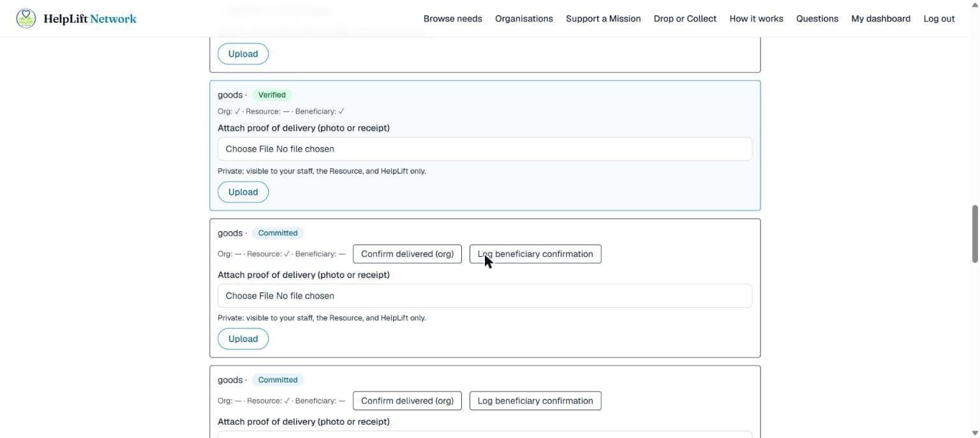This screenshot has width=980, height=438.
Task: Click the privacy note in the first Committed card
Action: 322,318
